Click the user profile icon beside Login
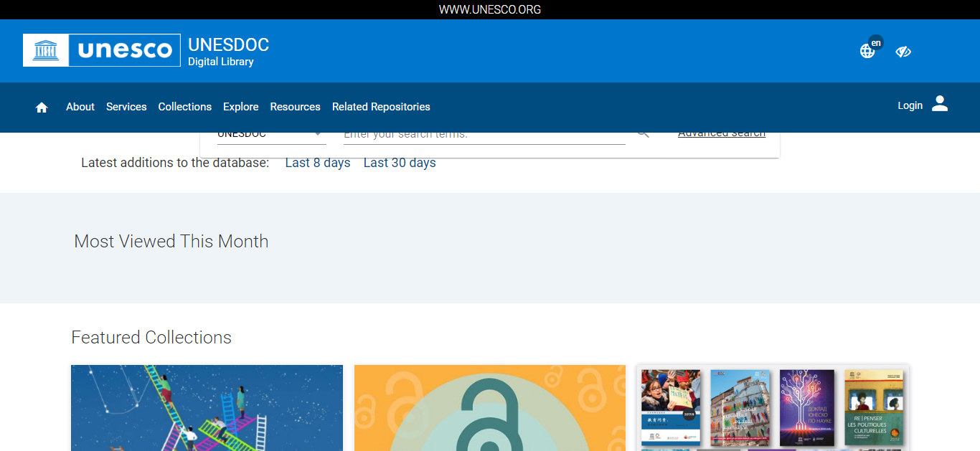Viewport: 980px width, 451px height. coord(940,104)
